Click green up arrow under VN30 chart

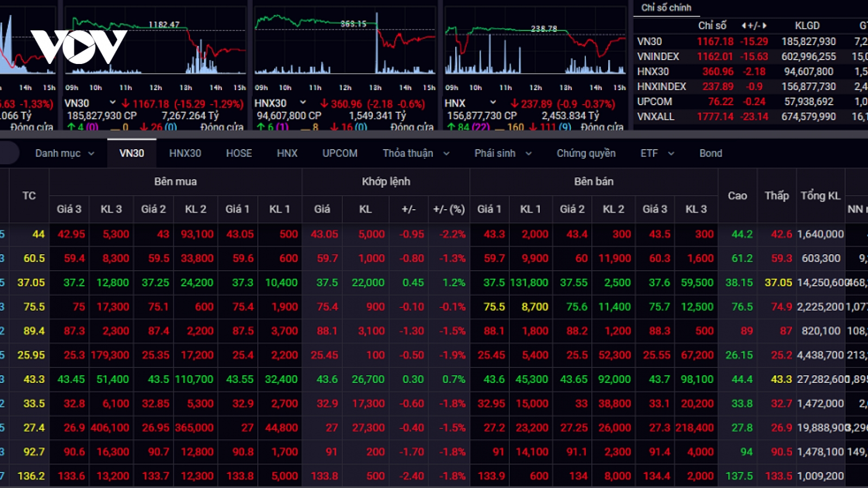[x=71, y=127]
